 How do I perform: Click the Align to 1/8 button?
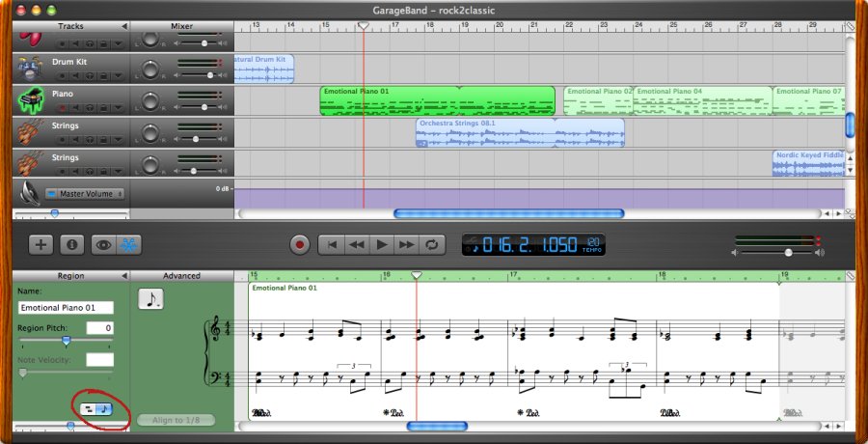tap(176, 420)
